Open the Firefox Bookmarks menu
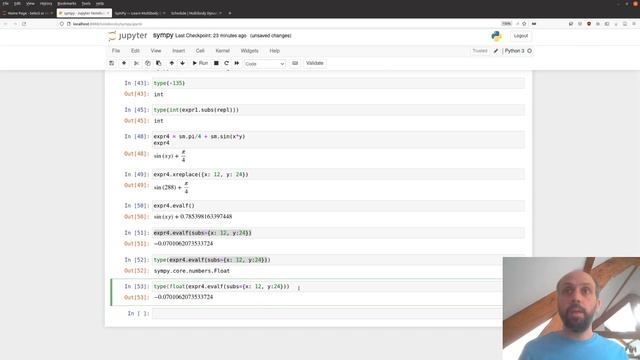 point(67,3)
